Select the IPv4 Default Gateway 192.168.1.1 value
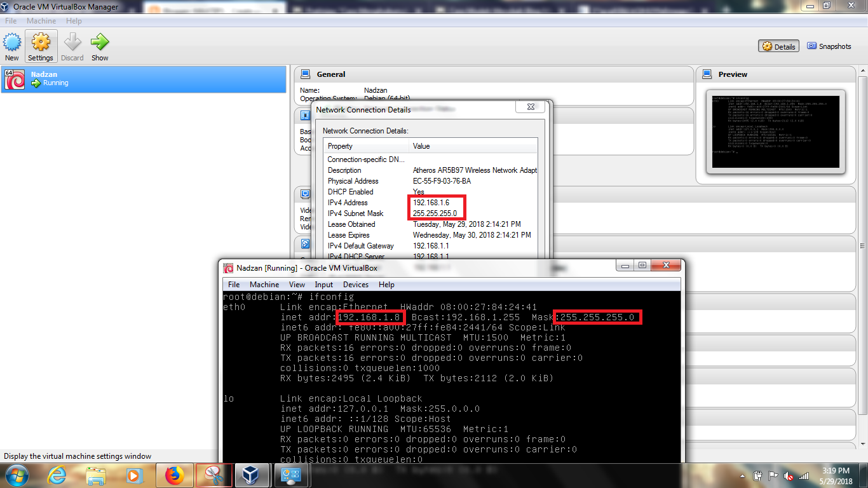868x488 pixels. (431, 246)
